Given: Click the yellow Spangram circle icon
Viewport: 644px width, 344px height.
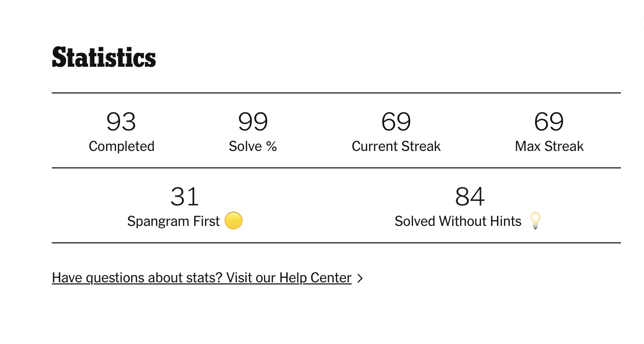Looking at the screenshot, I should [x=233, y=221].
